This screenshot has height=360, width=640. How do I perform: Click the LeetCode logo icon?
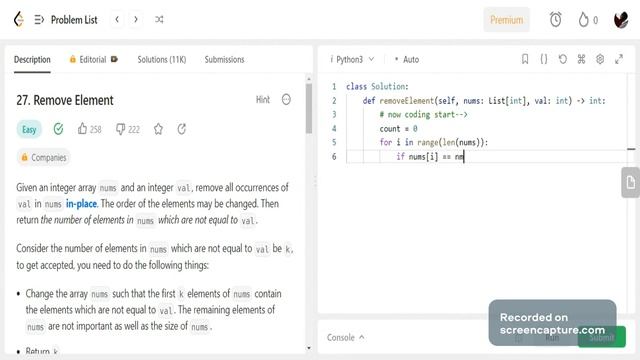coord(18,19)
